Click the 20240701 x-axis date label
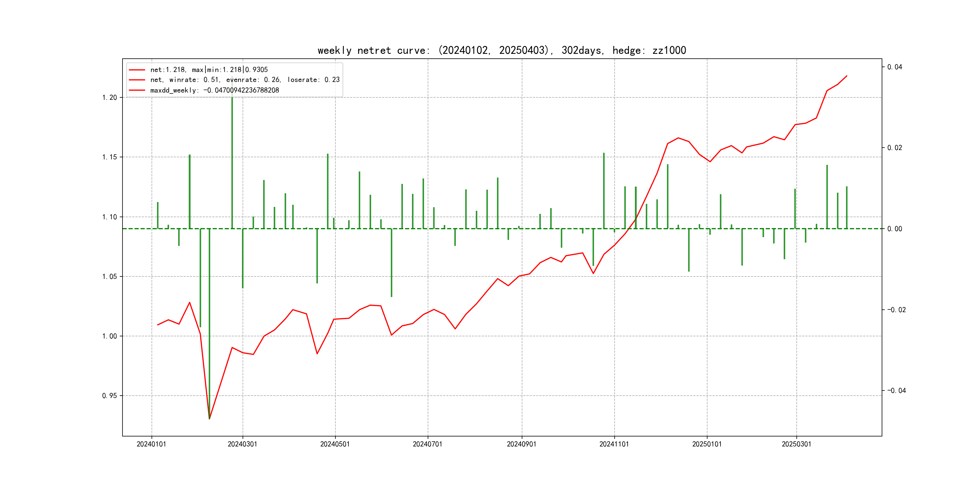 428,444
